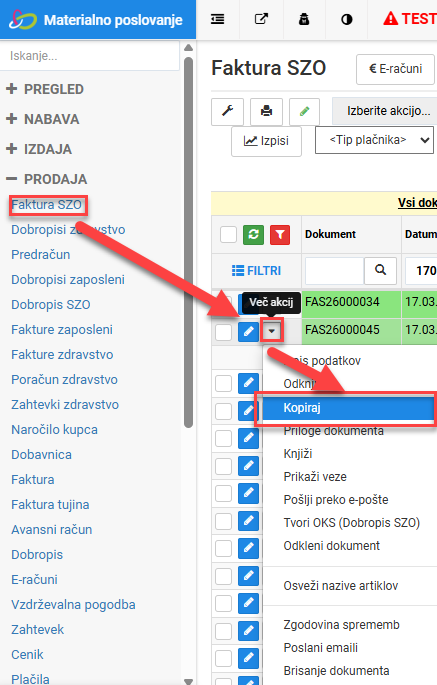This screenshot has height=685, width=437.
Task: Select Brisanje dokumenta in the menu
Action: click(x=336, y=671)
